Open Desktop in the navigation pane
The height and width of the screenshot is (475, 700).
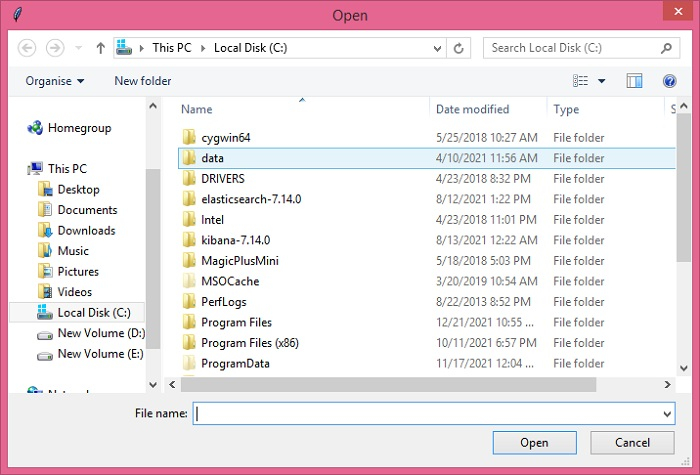69,189
